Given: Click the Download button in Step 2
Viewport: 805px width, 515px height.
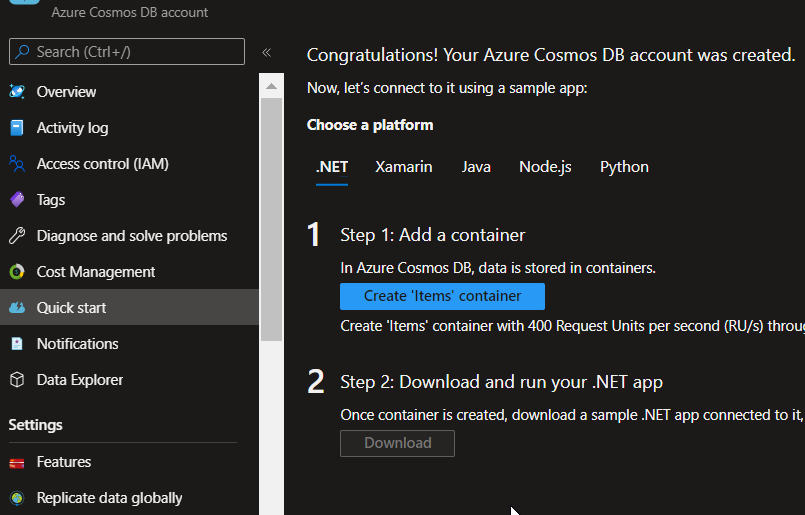Looking at the screenshot, I should [397, 443].
